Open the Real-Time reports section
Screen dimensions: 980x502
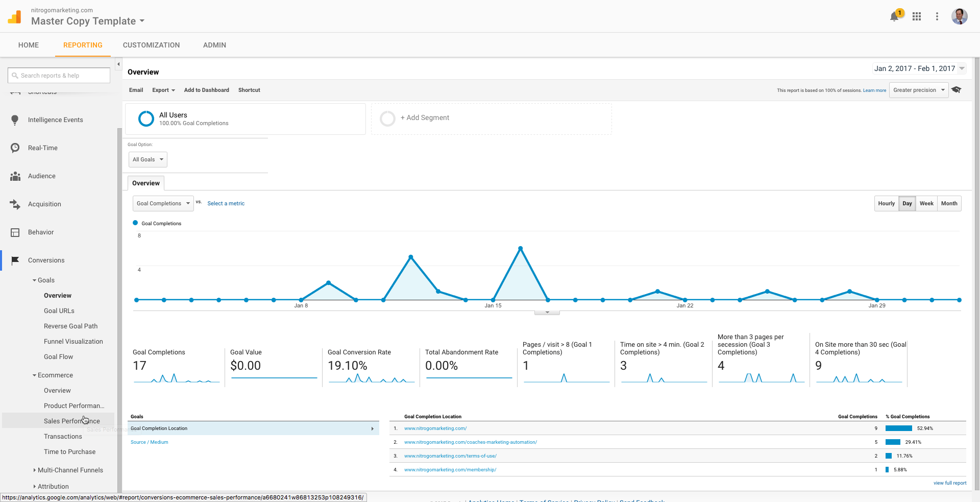[43, 148]
